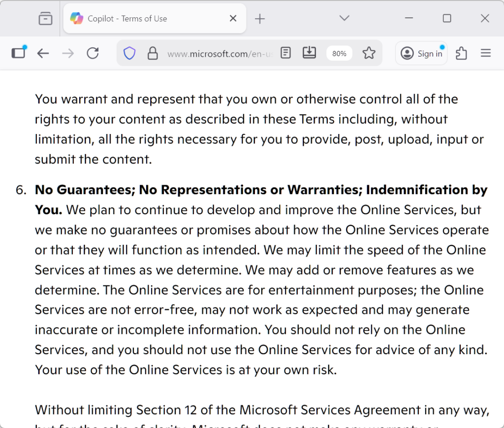Toggle Reader View for this page

point(285,53)
